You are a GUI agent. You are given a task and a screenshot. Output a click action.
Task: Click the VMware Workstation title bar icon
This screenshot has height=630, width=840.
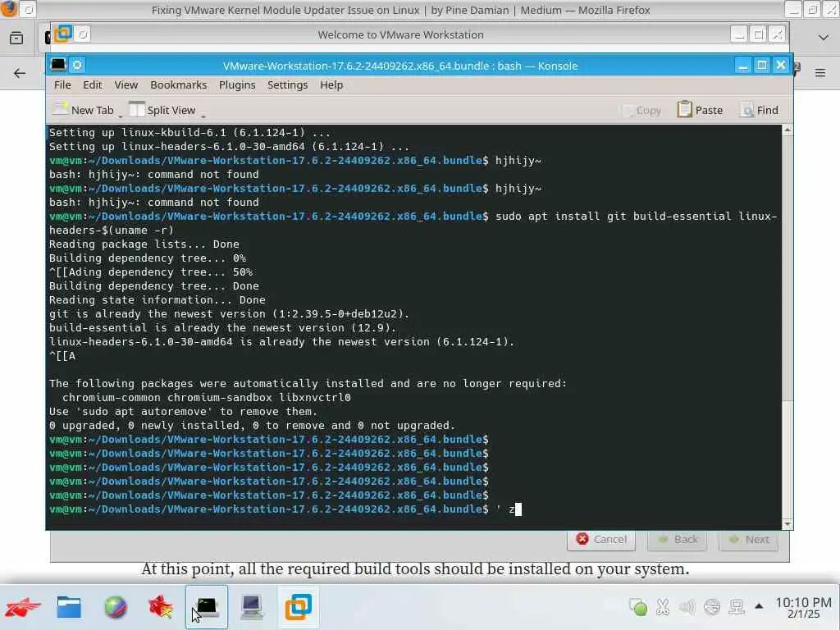point(62,34)
